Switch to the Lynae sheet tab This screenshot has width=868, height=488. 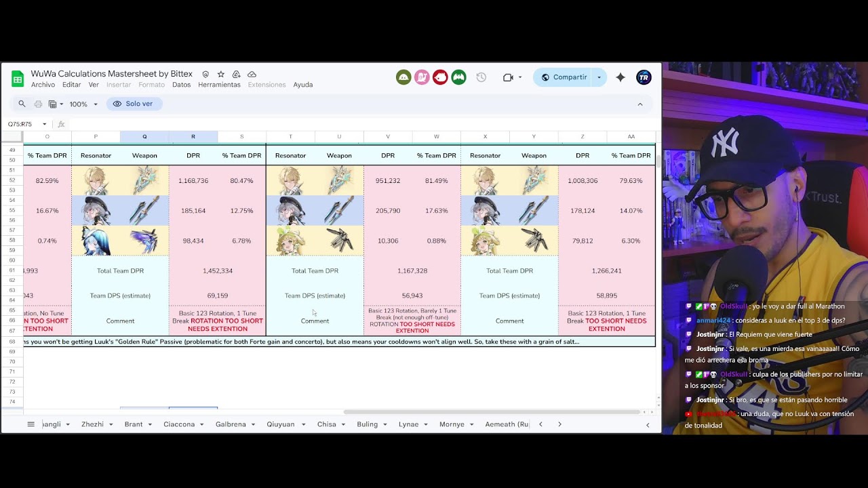tap(408, 424)
